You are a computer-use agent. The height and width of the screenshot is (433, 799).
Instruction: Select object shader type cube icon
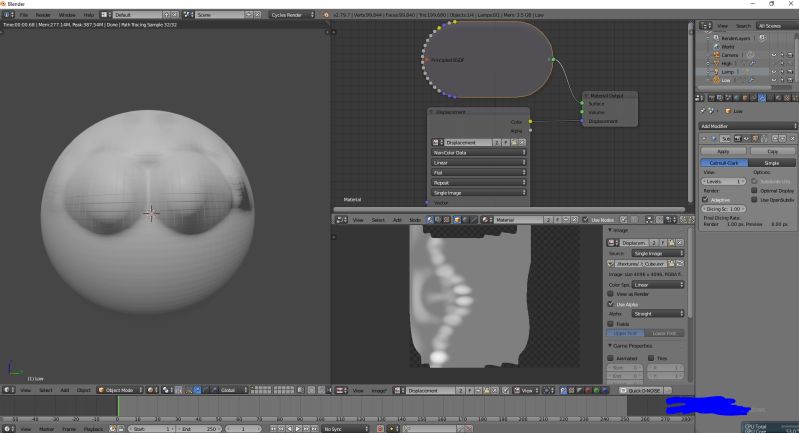(458, 220)
